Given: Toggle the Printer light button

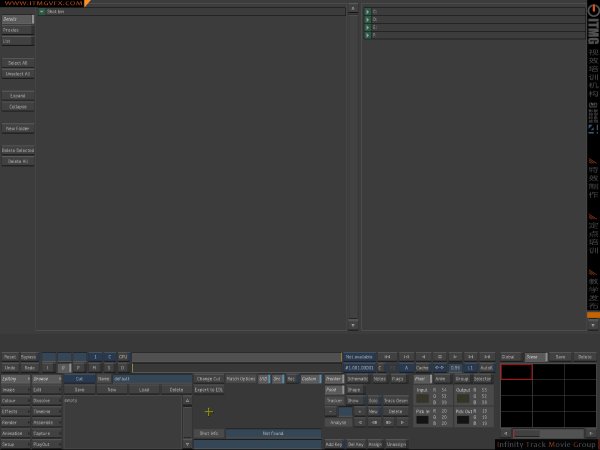Looking at the screenshot, I should 335,379.
